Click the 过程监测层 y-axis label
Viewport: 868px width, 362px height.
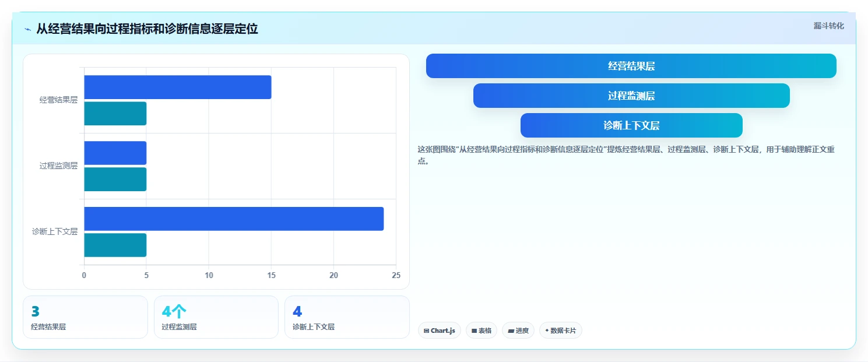coord(58,166)
